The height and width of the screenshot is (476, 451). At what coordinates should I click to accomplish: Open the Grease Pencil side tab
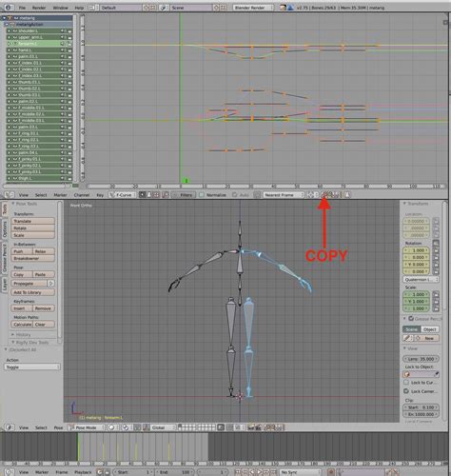pyautogui.click(x=5, y=258)
